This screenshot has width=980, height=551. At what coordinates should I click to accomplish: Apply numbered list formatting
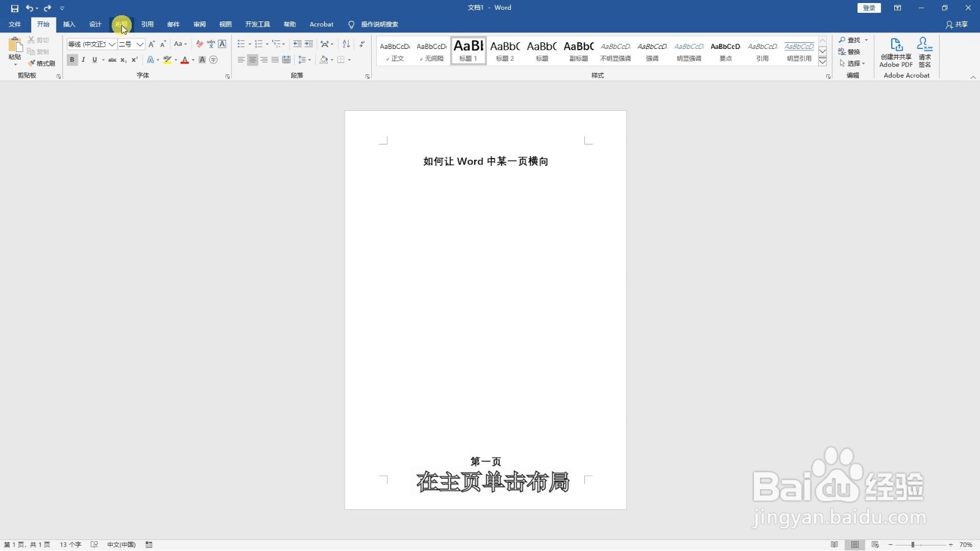[258, 44]
